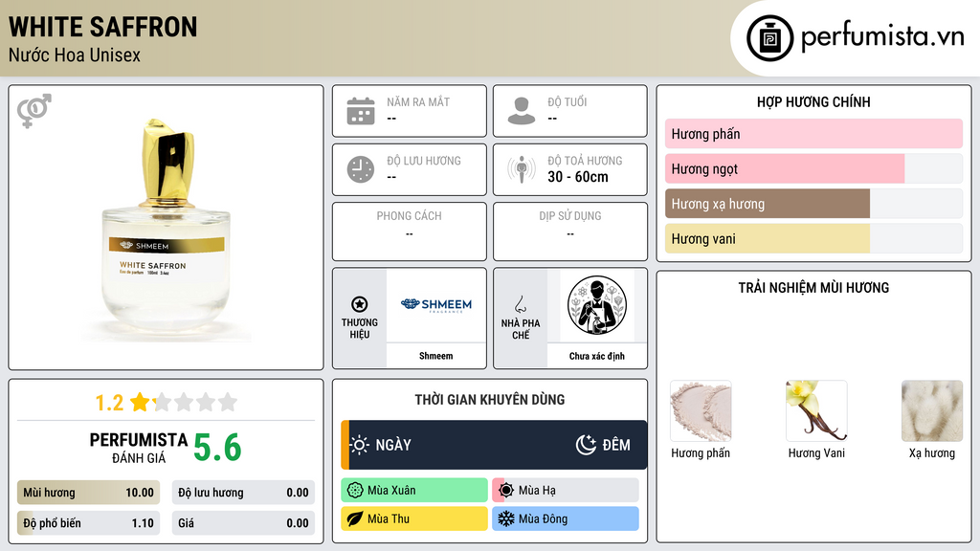This screenshot has height=551, width=980.
Task: Click the Độ phổ biến 1.10 score bar
Action: coord(89,523)
